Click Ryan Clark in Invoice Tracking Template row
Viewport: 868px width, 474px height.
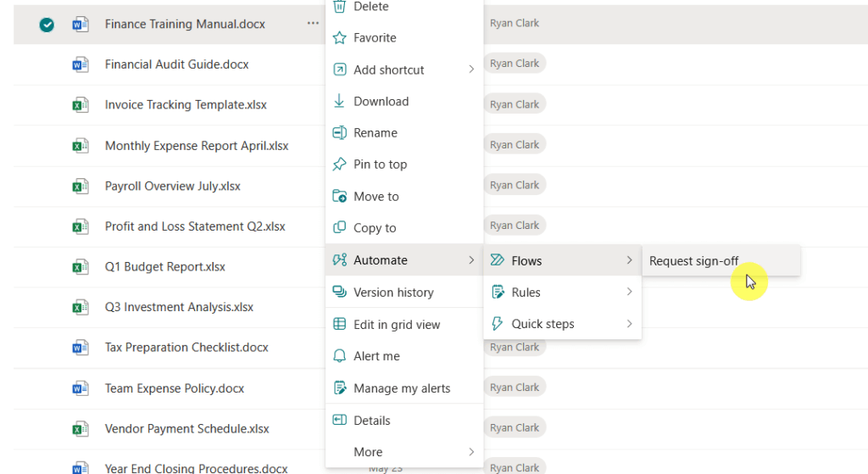click(x=515, y=104)
